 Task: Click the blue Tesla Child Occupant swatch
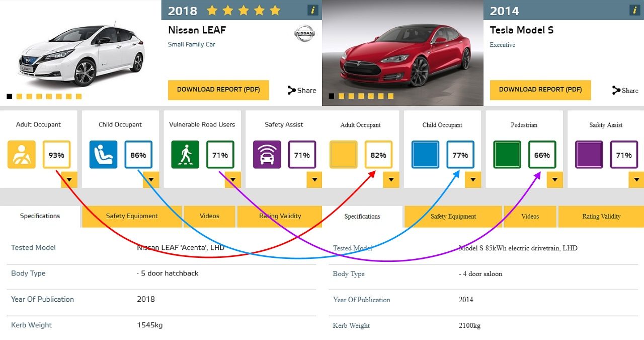[x=425, y=155]
